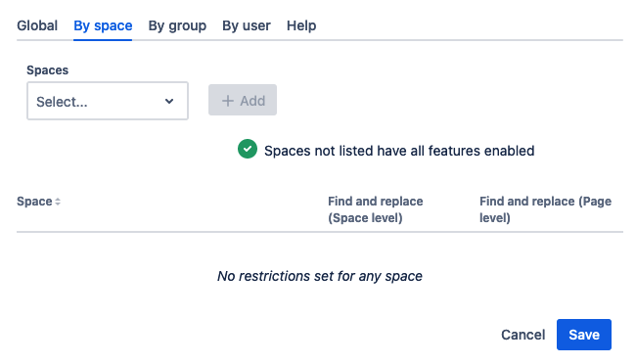
Task: Sort by the Space column header
Action: 38,202
